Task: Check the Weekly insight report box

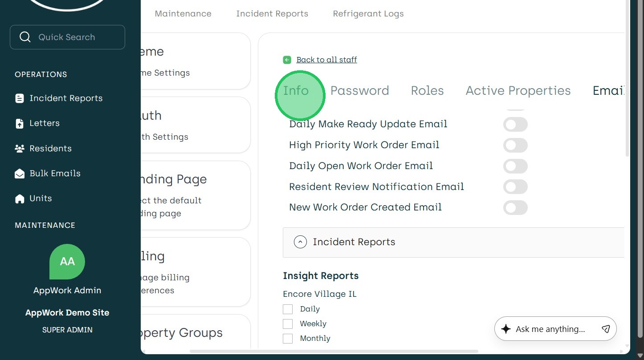Action: click(288, 324)
